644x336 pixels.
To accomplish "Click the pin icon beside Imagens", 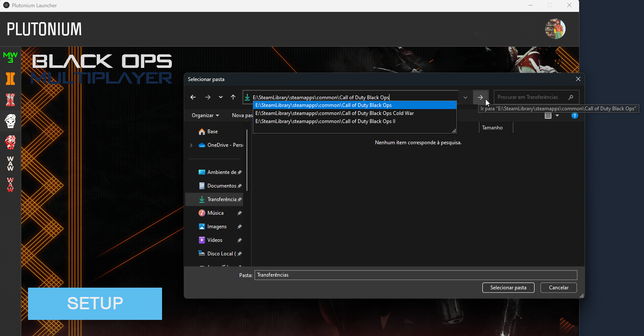I will point(240,227).
